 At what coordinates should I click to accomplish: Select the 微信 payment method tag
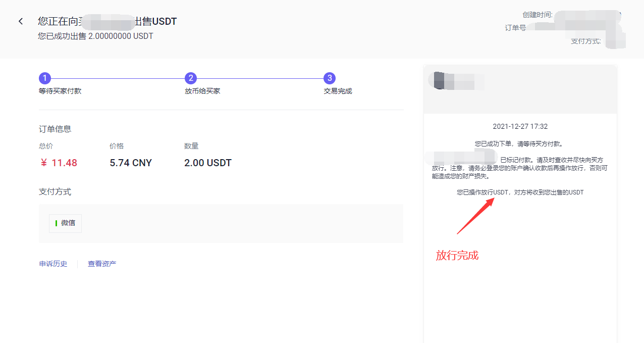66,223
